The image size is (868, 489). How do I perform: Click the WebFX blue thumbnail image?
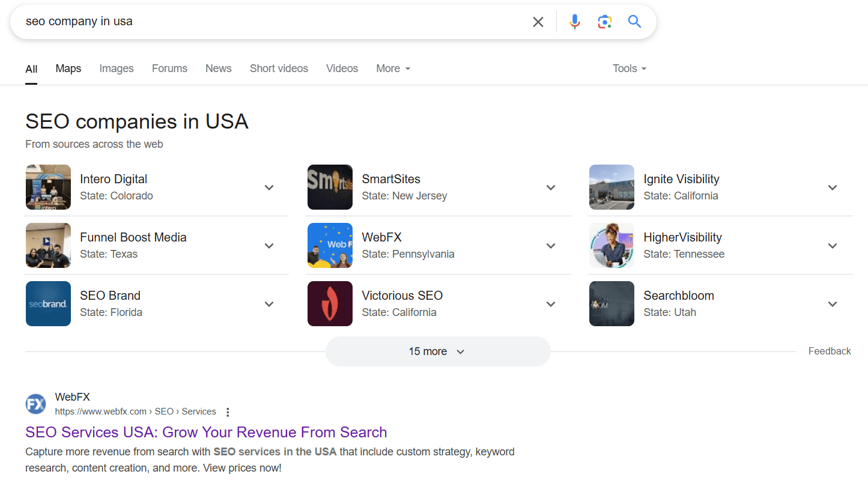[330, 245]
